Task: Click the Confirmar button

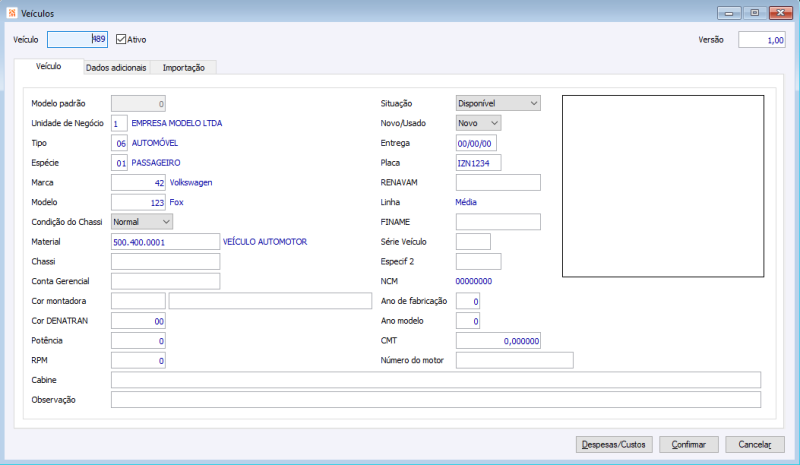Action: [689, 445]
